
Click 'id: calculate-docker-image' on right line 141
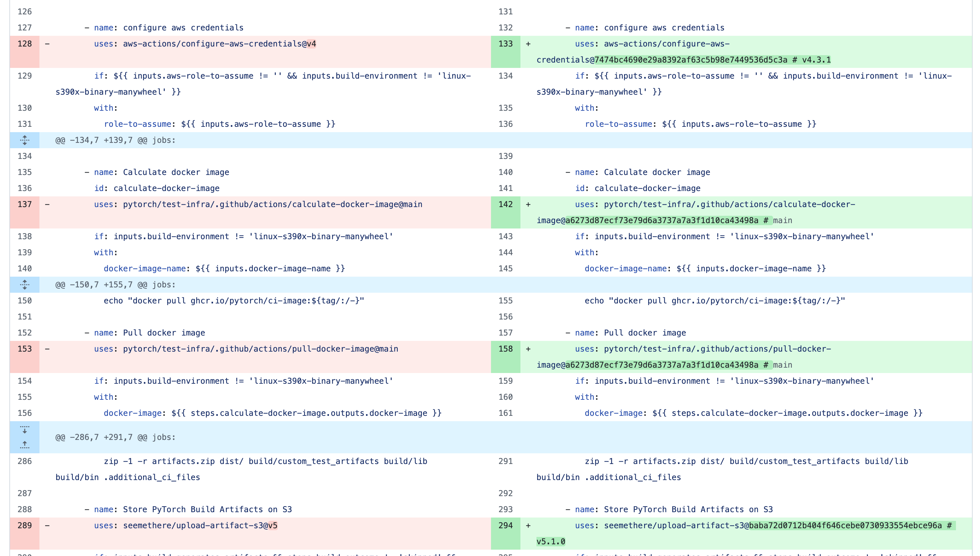coord(638,188)
